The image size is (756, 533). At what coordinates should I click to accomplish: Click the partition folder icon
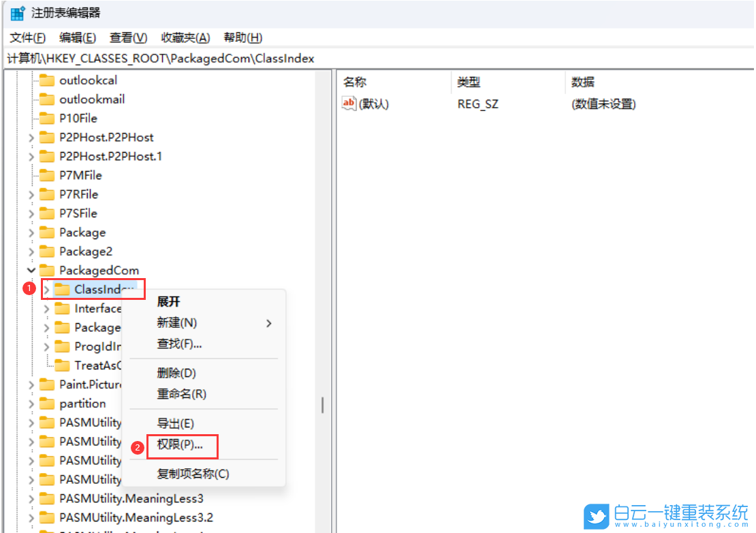[x=46, y=403]
